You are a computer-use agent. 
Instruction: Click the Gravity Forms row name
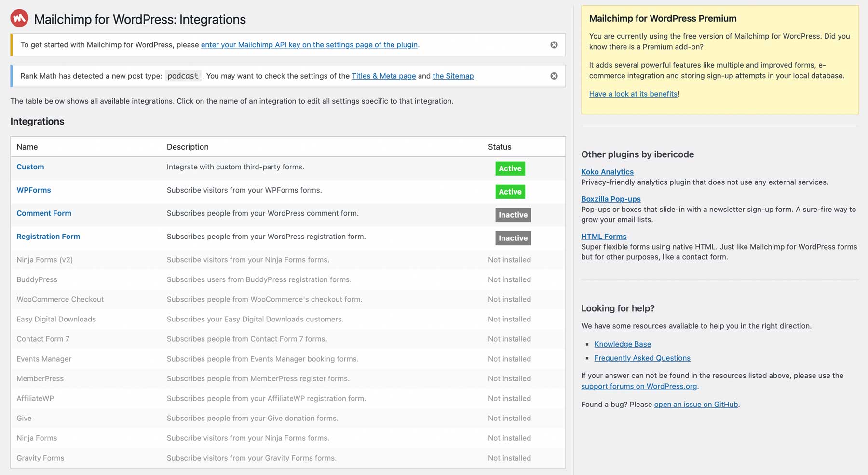[x=41, y=458]
